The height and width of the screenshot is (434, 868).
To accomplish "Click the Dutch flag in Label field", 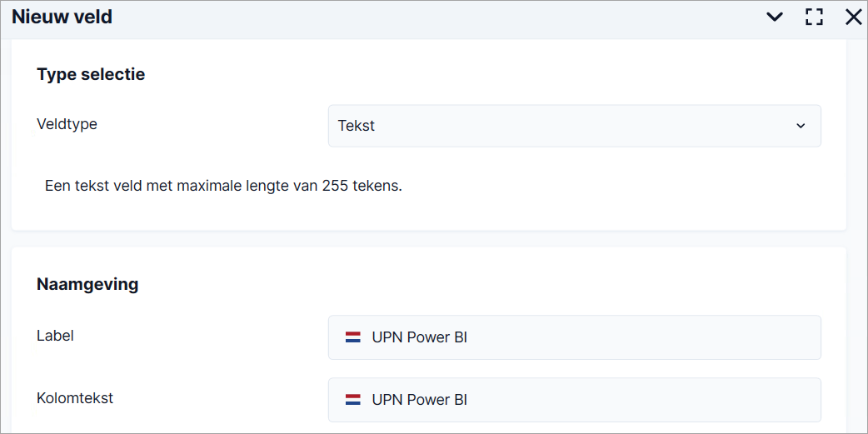I will (353, 337).
